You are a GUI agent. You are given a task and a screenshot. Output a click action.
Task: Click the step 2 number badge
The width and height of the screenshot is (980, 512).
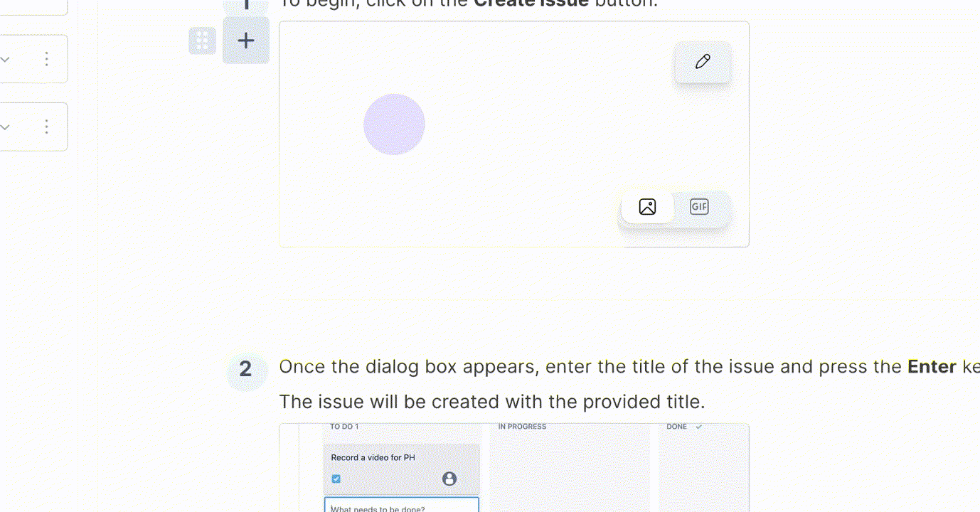(245, 368)
